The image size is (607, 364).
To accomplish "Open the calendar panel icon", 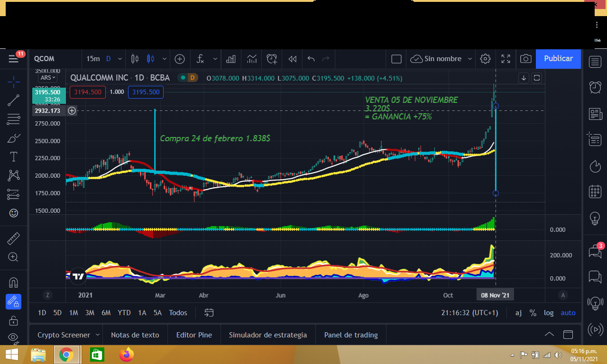I will click(595, 191).
